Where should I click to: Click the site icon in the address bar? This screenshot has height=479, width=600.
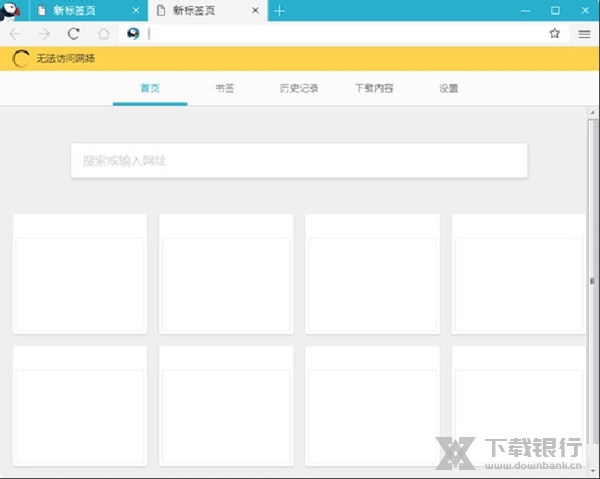coord(133,33)
